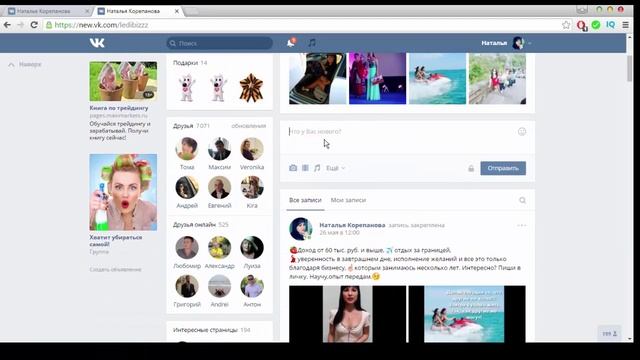
Task: Attach a photo with the camera icon
Action: click(293, 168)
